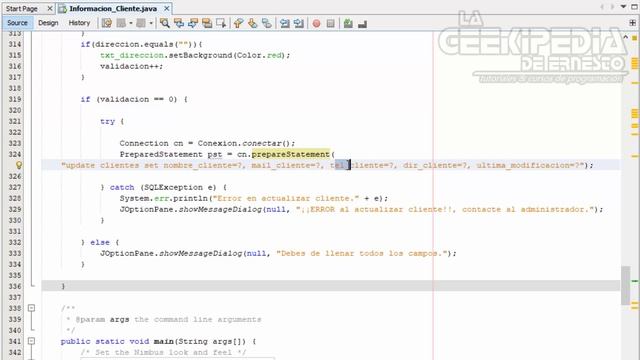Click red Start Macro Recording icon
Viewport: 640px width, 360px height.
coord(316,24)
